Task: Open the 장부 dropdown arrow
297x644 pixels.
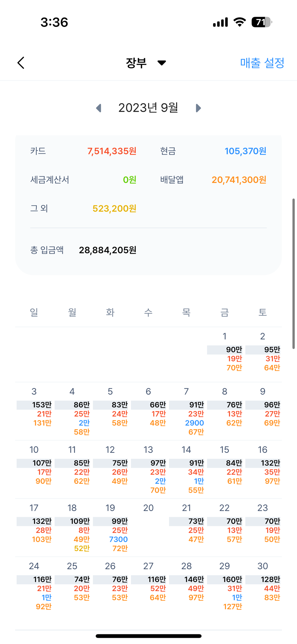Action: point(162,63)
